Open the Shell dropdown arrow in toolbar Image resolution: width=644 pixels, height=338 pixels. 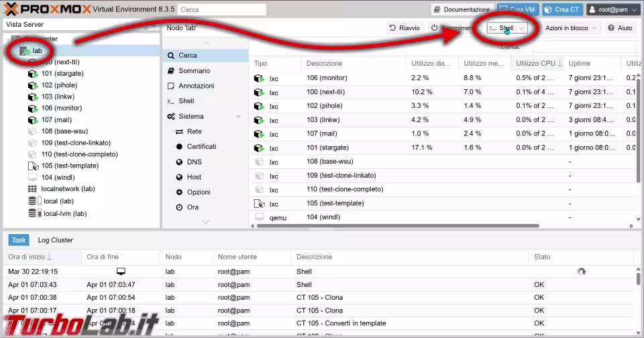522,28
